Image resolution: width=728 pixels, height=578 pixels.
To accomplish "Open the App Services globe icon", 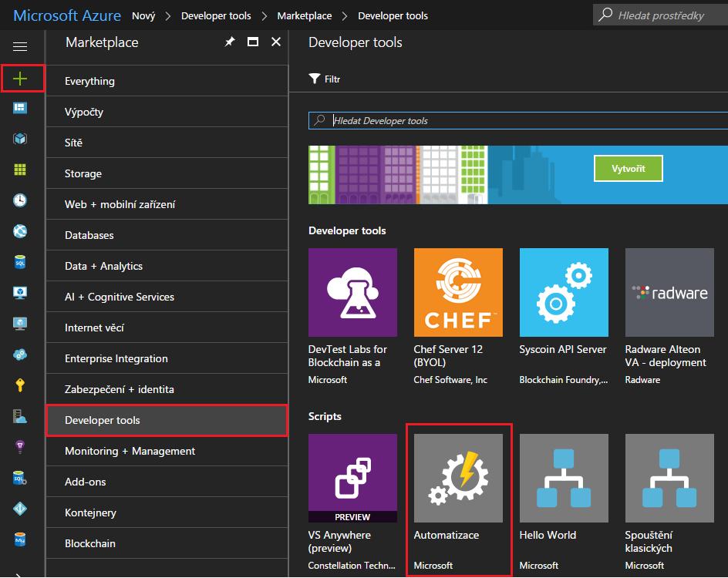I will pyautogui.click(x=20, y=231).
